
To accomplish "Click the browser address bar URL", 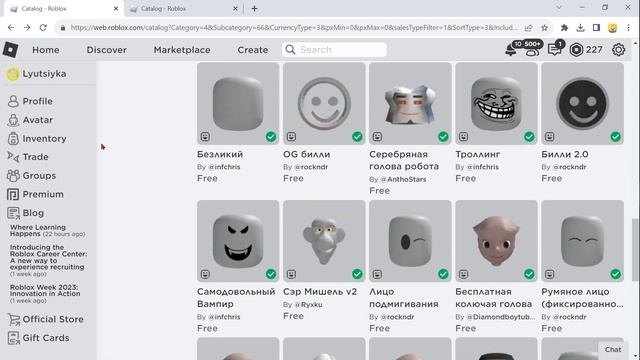I will point(294,28).
